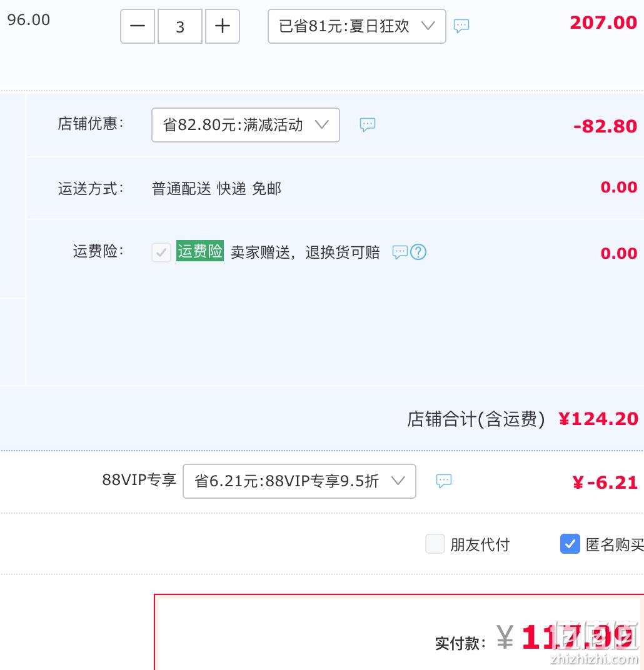The width and height of the screenshot is (644, 670).
Task: Uncheck the 匿名购买 checkbox
Action: [x=570, y=544]
